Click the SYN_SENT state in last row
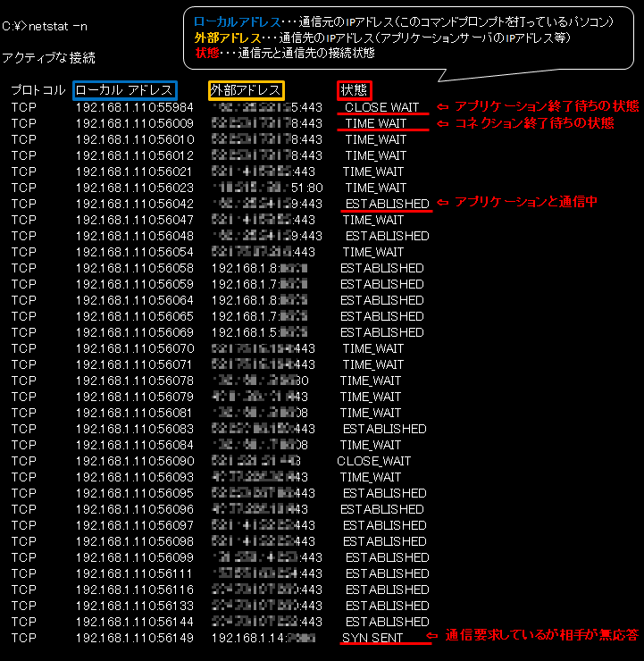The height and width of the screenshot is (661, 644). tap(372, 639)
